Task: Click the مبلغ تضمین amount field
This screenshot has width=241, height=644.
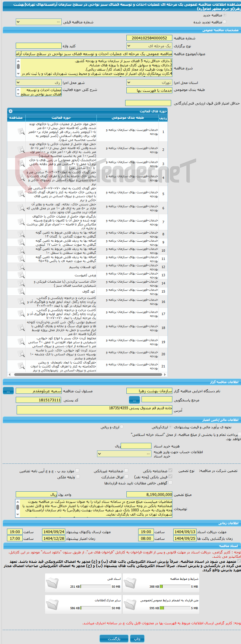Action: [x=149, y=494]
